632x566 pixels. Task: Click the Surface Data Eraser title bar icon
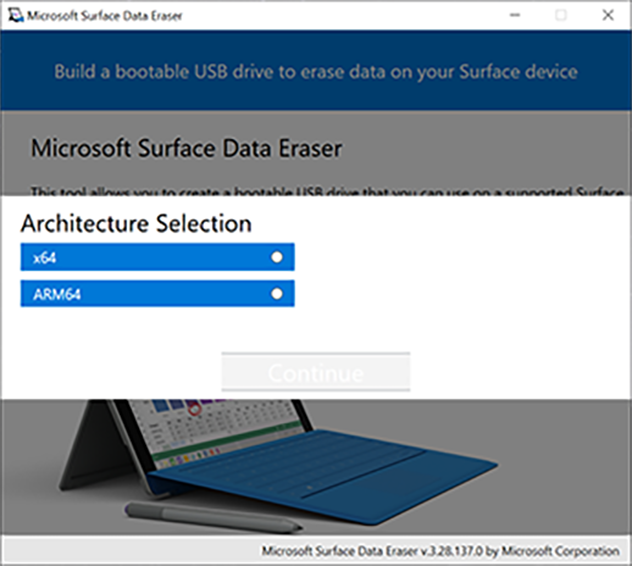(15, 15)
